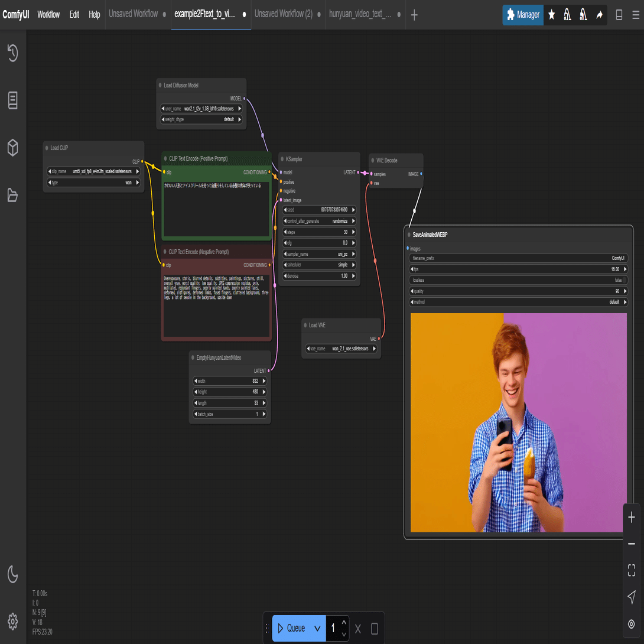Change clip_name selector in Load CLIP
Viewport: 644px width, 644px height.
pos(93,171)
